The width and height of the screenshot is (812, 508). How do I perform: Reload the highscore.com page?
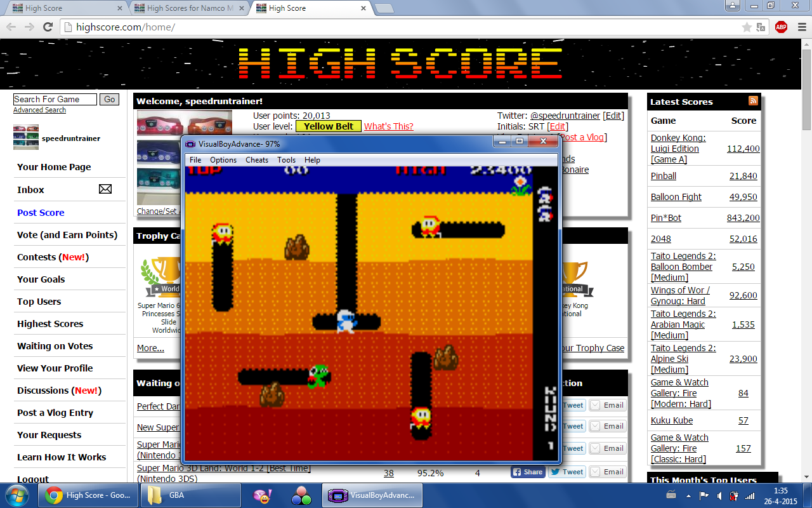click(48, 27)
